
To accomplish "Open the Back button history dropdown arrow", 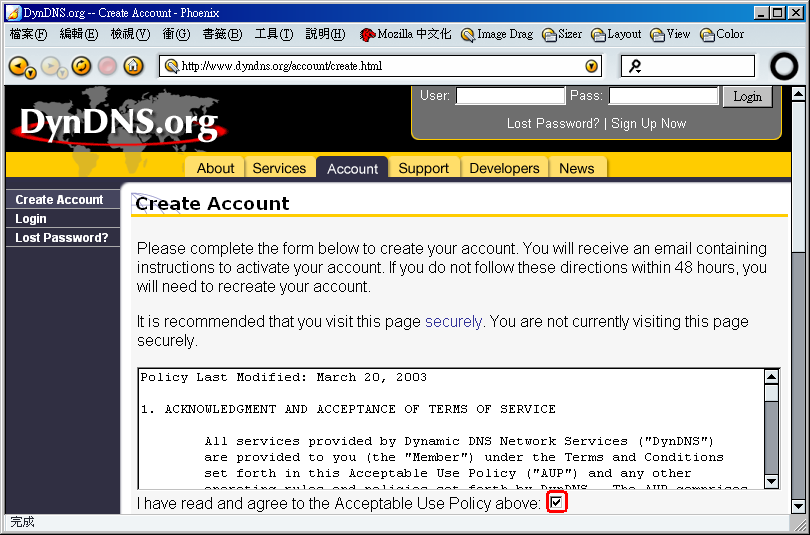I will tap(31, 73).
